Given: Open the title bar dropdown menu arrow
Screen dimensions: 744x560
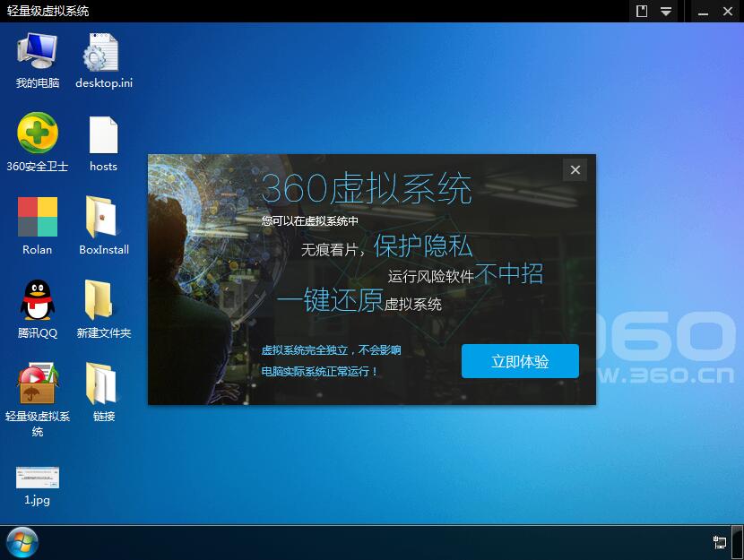Looking at the screenshot, I should coord(666,11).
